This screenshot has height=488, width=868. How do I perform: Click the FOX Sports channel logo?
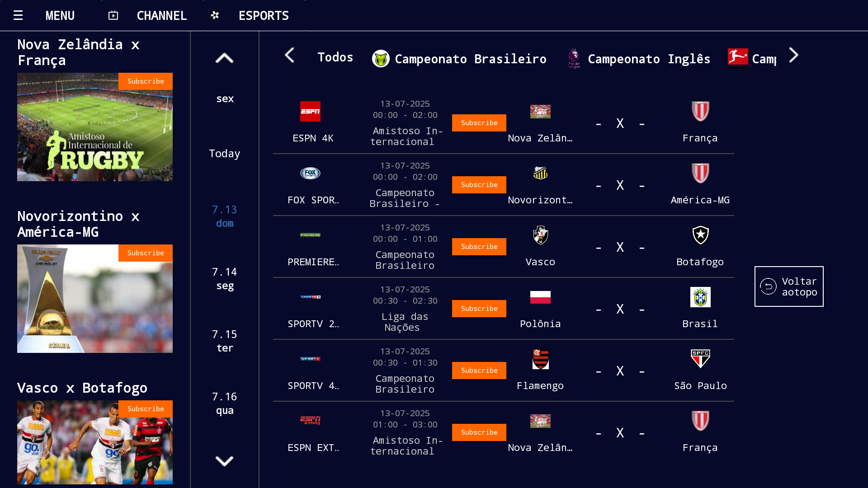[x=310, y=174]
